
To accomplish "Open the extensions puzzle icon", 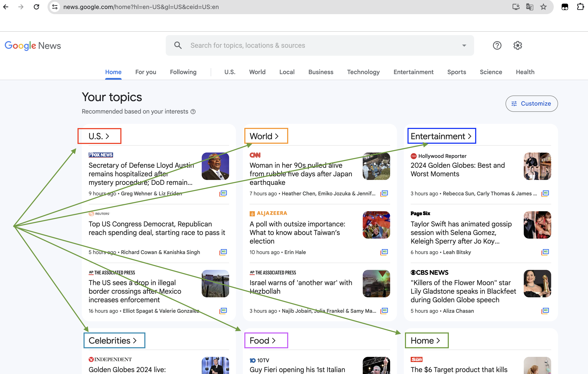I will point(580,7).
